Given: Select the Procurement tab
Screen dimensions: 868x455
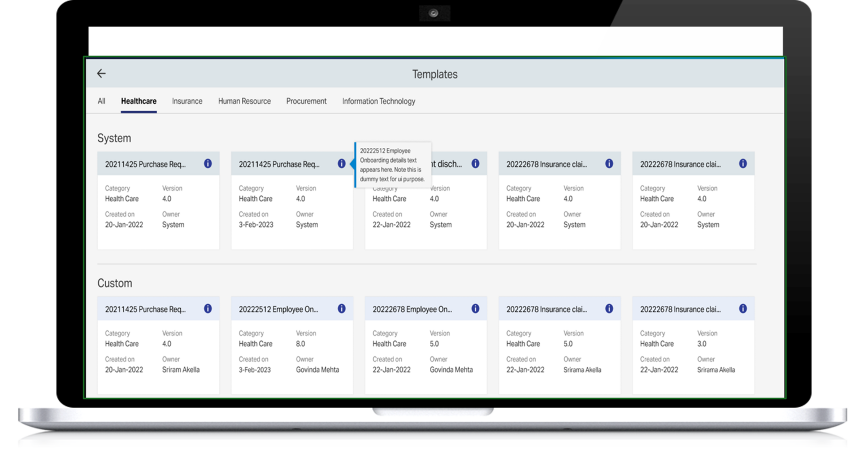Looking at the screenshot, I should (x=306, y=101).
